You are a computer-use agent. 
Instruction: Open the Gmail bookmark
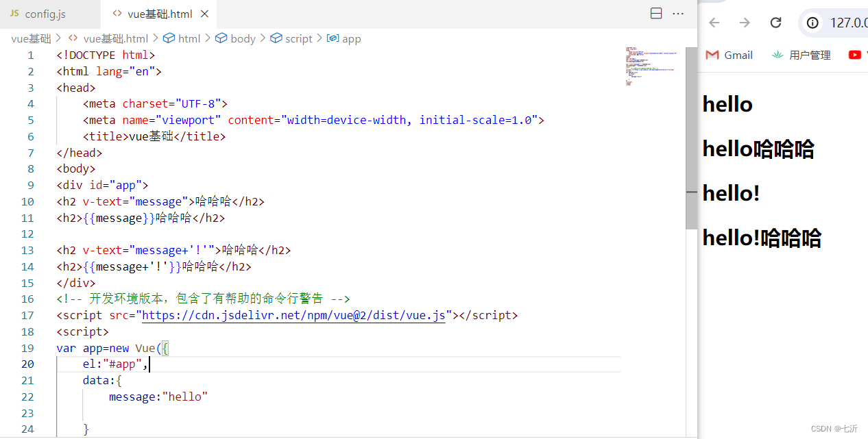point(730,55)
